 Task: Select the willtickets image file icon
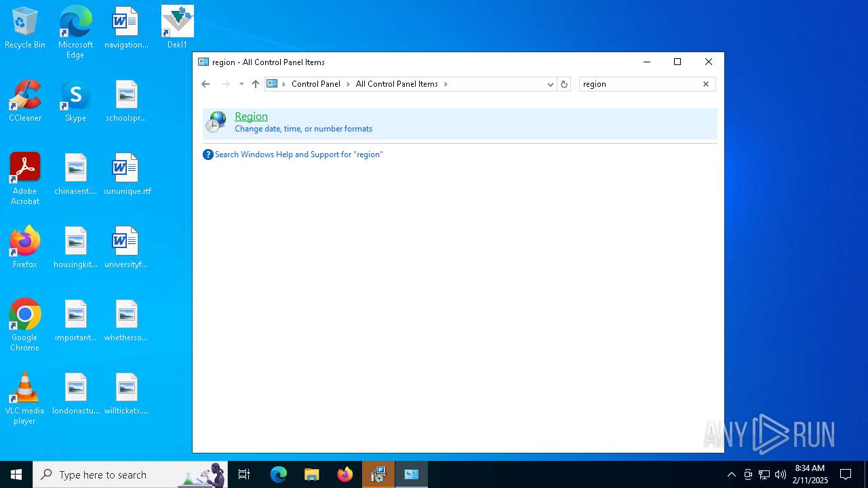click(x=126, y=394)
